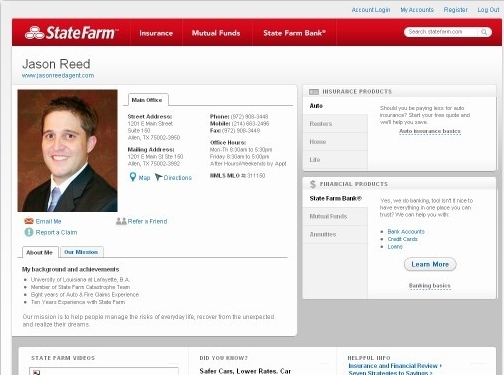This screenshot has height=375, width=504.
Task: Switch to the Our Mission tab
Action: (81, 252)
